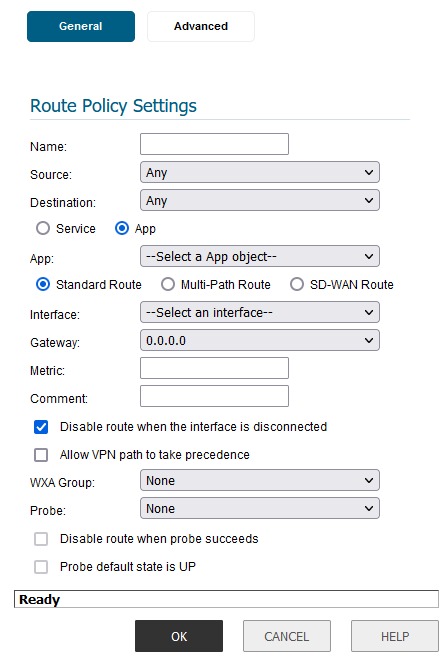The width and height of the screenshot is (447, 662).
Task: Open the Probe dropdown
Action: pyautogui.click(x=260, y=508)
